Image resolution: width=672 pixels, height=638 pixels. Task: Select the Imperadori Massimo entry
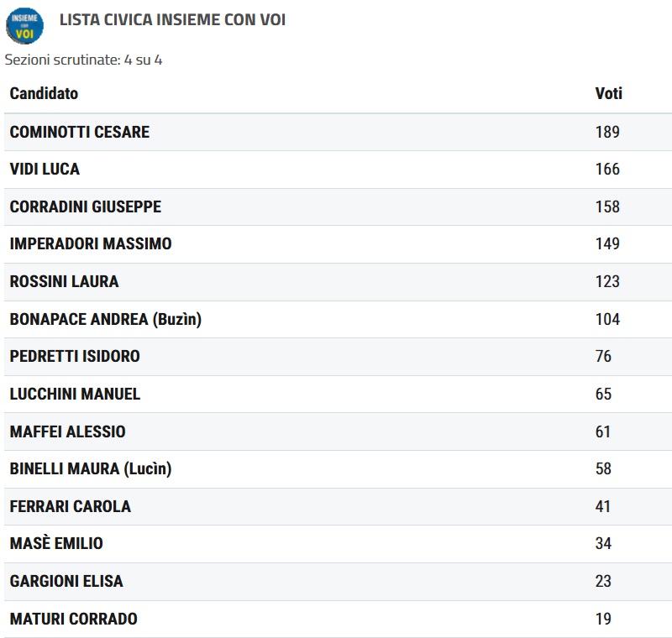click(91, 243)
